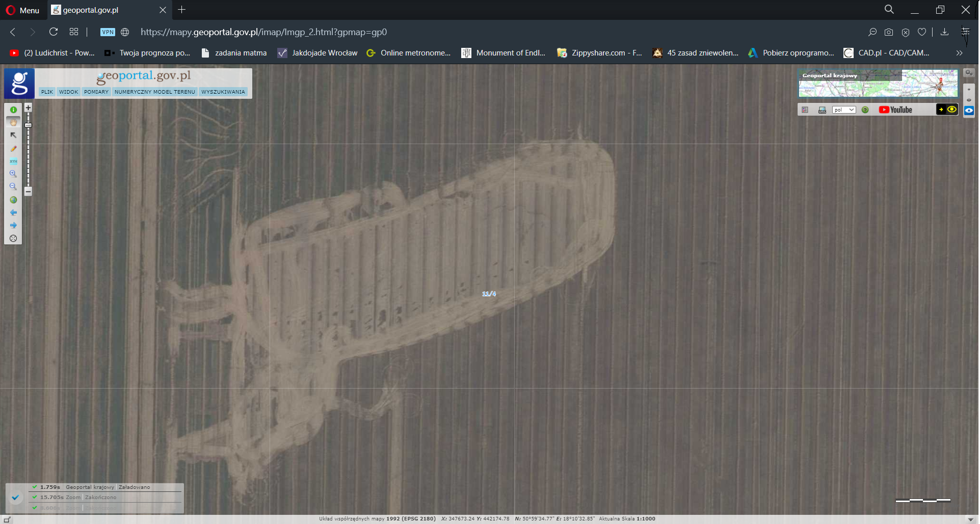
Task: Toggle VPN badge in address bar
Action: [108, 32]
